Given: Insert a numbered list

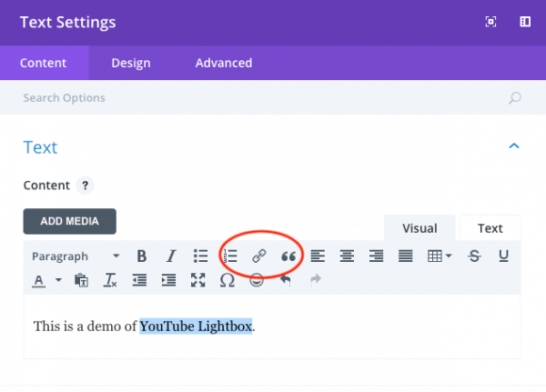Looking at the screenshot, I should coord(230,256).
